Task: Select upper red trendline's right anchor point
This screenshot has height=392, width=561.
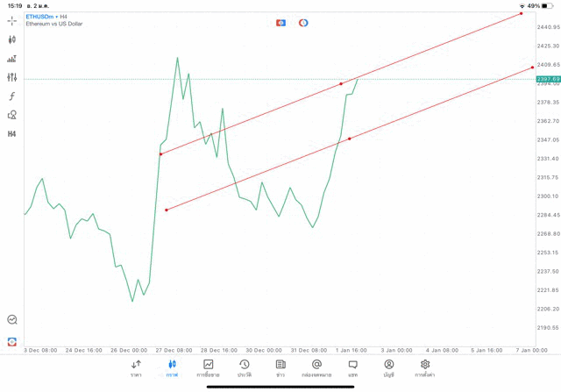Action: coord(522,13)
